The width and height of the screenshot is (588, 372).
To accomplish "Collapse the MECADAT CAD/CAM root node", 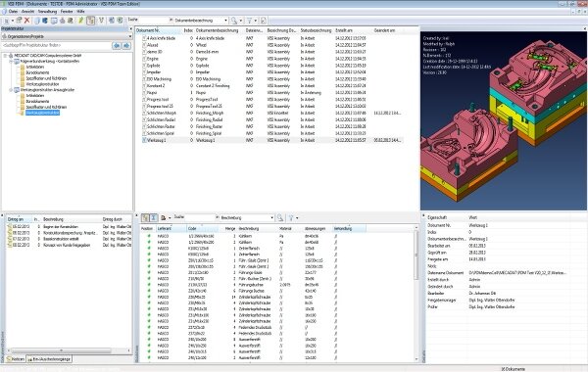I will click(5, 56).
